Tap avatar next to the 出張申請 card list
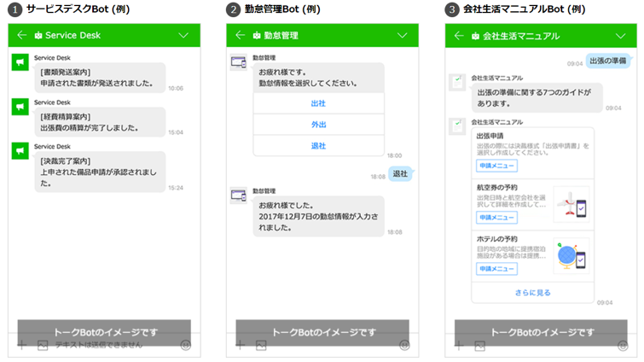 457,126
